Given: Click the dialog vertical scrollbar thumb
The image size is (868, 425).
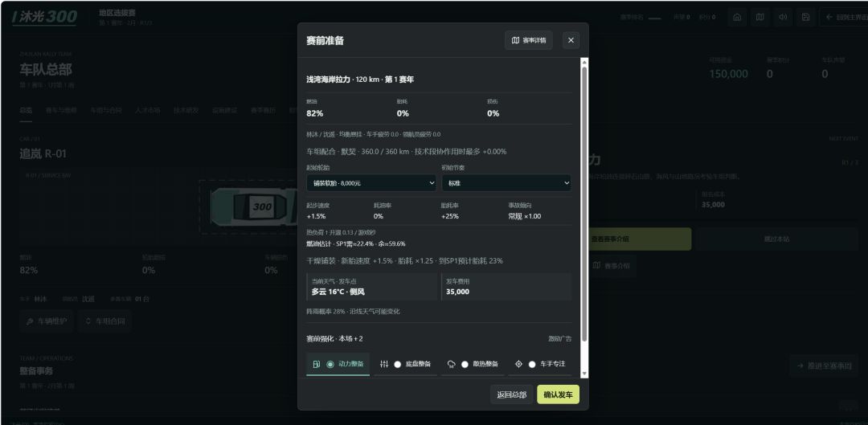Looking at the screenshot, I should [x=584, y=205].
